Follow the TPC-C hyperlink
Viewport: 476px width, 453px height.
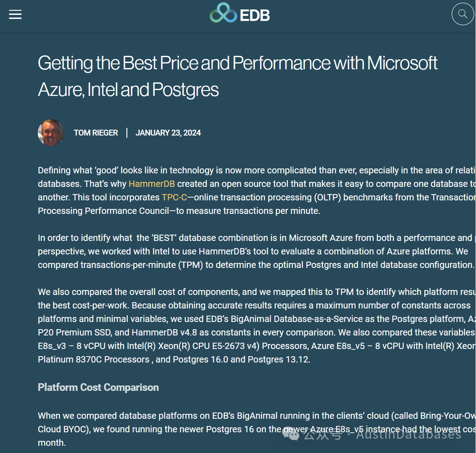(174, 198)
